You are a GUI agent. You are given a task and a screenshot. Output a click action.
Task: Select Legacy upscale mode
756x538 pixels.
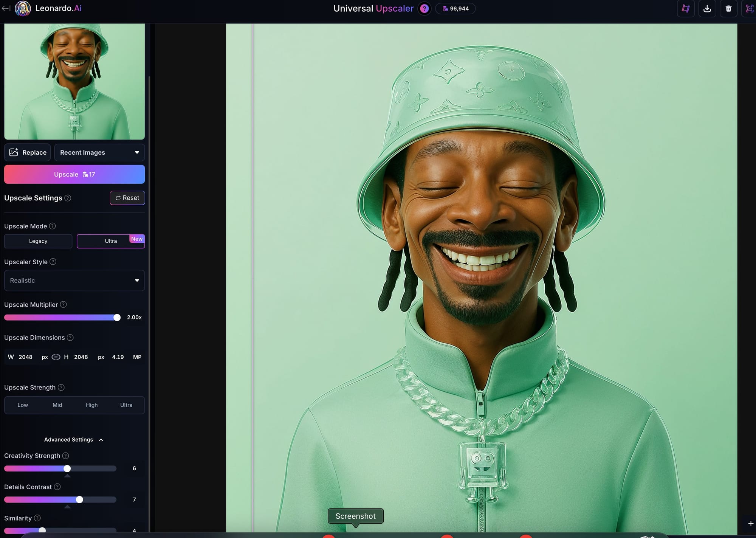[x=38, y=241]
